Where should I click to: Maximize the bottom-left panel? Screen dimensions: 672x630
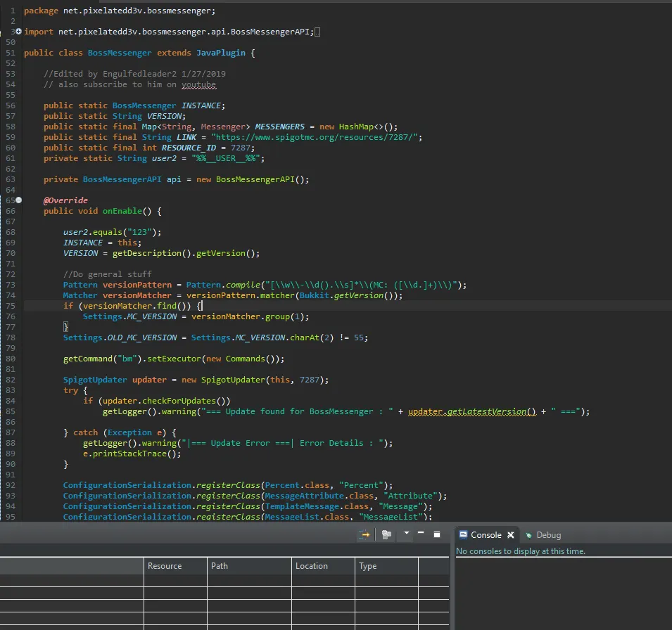pyautogui.click(x=436, y=534)
